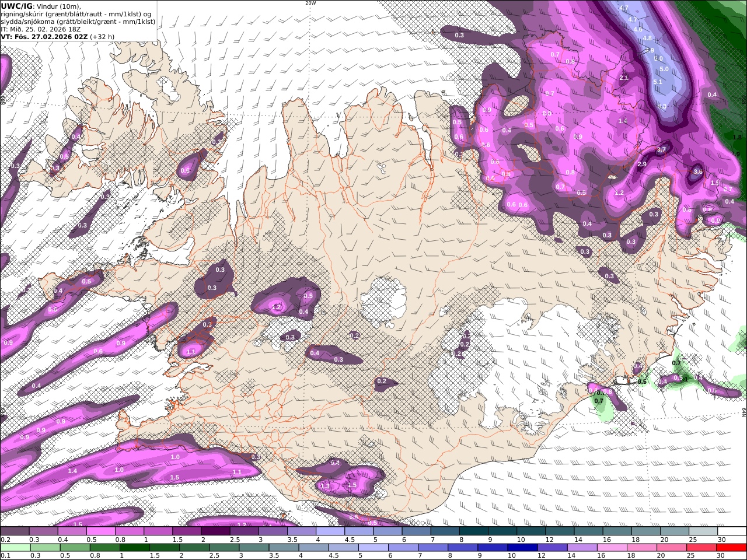This screenshot has width=747, height=560.
Task: Click the 4.6 precipitation value on map
Action: coord(638,29)
